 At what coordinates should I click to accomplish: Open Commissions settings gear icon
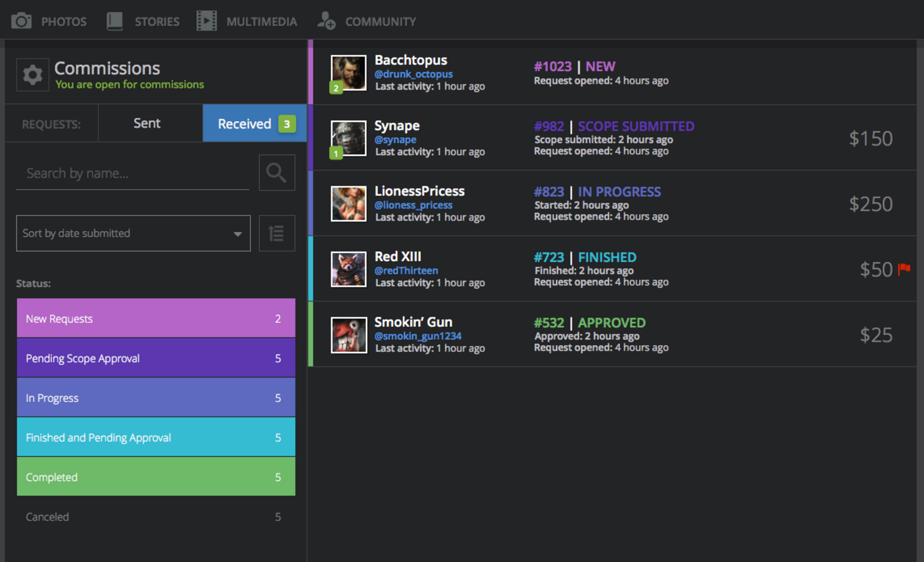pyautogui.click(x=32, y=75)
